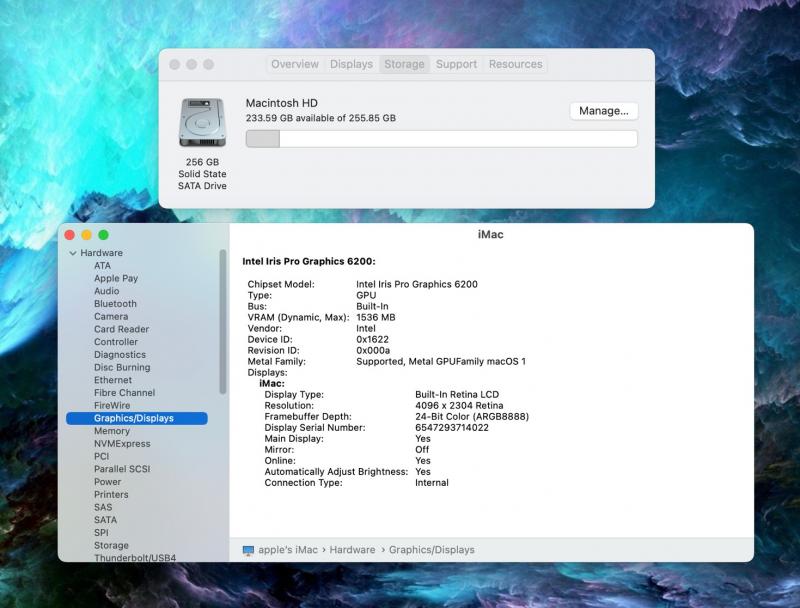Open the Bluetooth hardware entry

click(x=115, y=304)
